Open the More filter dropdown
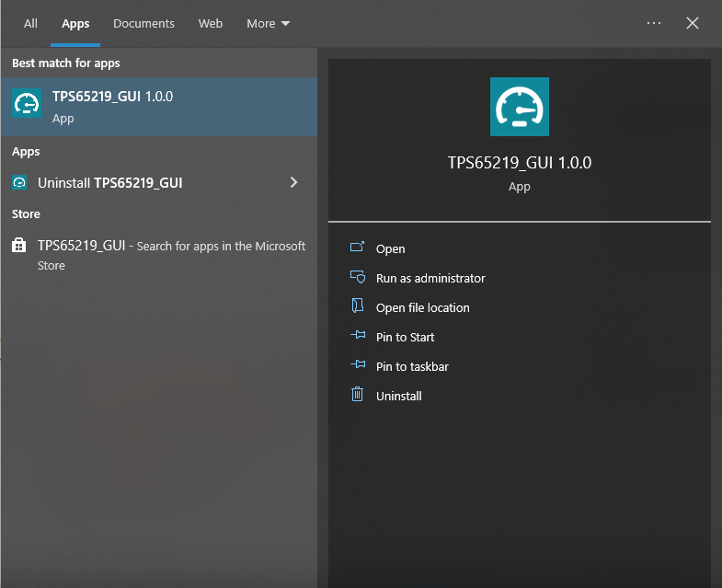This screenshot has width=722, height=588. point(268,24)
